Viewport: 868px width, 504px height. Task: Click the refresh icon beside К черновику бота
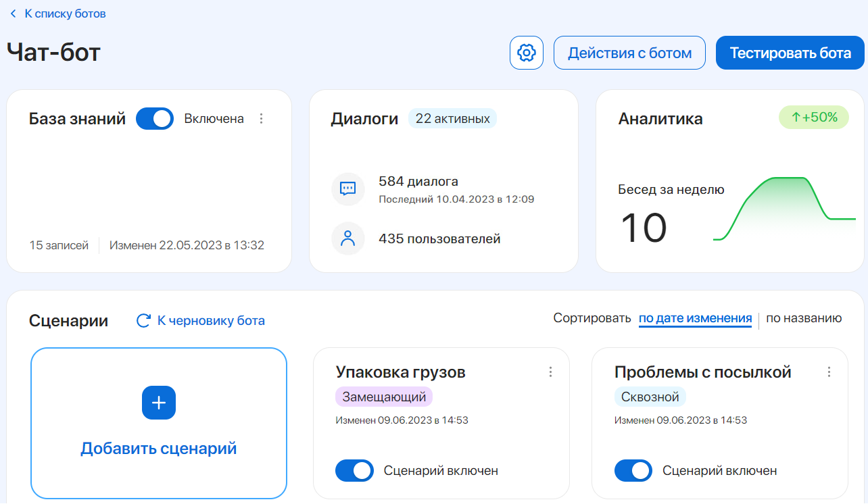coord(143,321)
